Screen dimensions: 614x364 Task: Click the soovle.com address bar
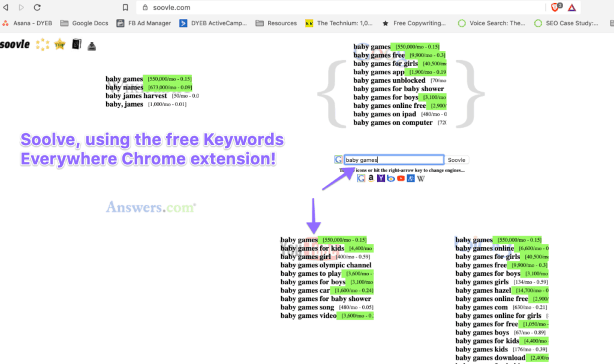click(341, 7)
